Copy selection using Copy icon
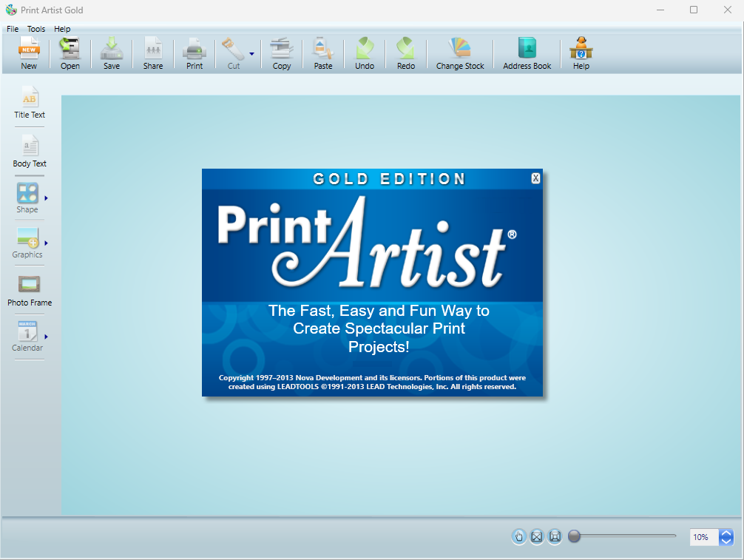 coord(282,53)
